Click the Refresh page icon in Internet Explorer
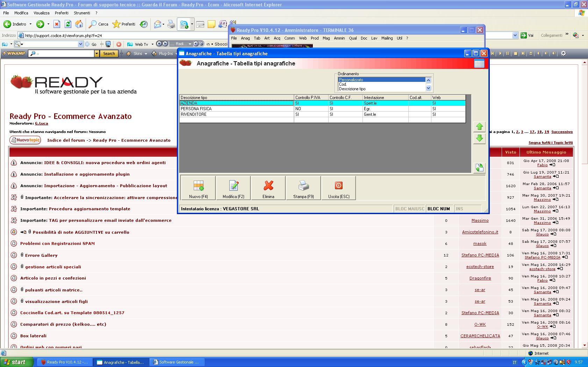This screenshot has width=588, height=367. [x=68, y=24]
